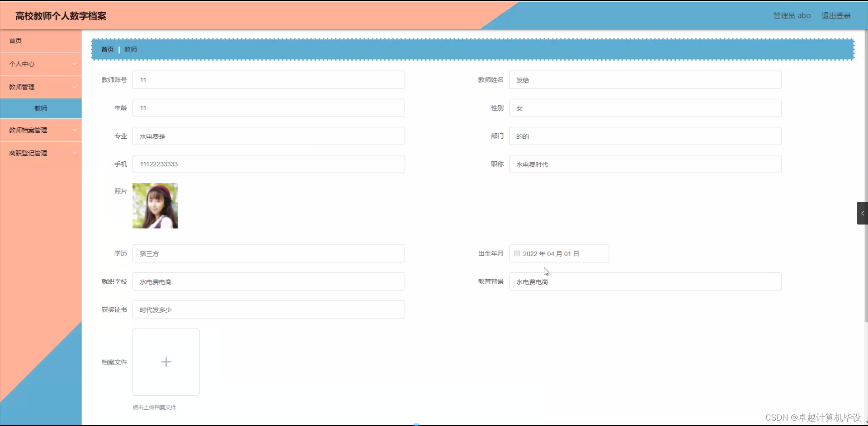The height and width of the screenshot is (426, 868).
Task: Select the 性别 field showing 女
Action: pyautogui.click(x=645, y=108)
